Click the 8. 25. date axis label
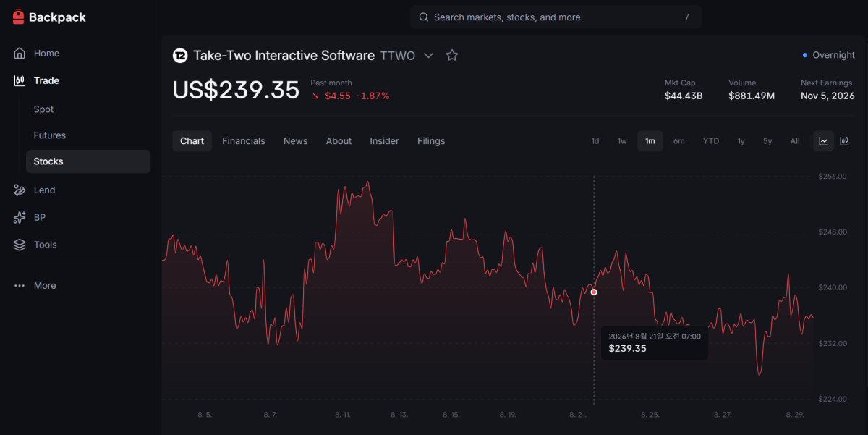The image size is (868, 435). click(x=650, y=415)
